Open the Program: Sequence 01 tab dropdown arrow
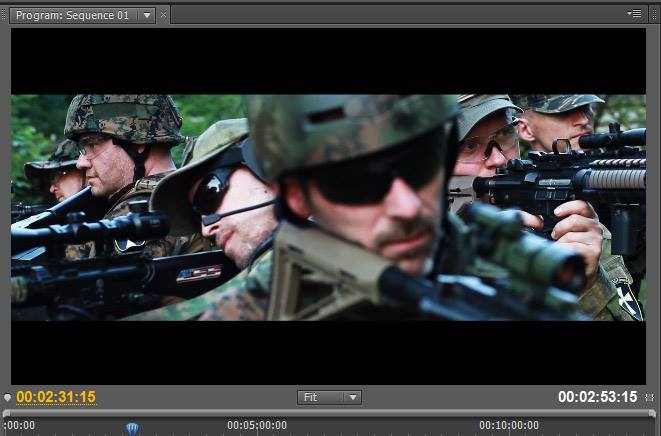The width and height of the screenshot is (661, 436). pyautogui.click(x=147, y=16)
